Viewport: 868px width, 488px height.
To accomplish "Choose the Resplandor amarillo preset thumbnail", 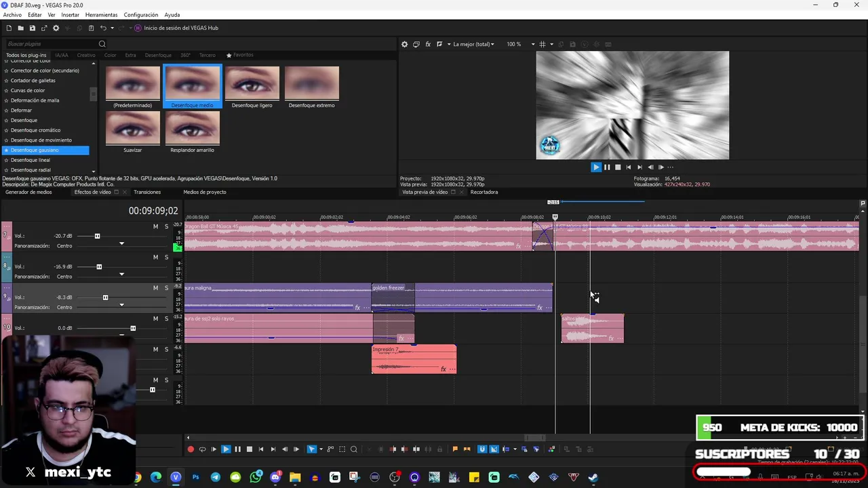I will pos(193,131).
